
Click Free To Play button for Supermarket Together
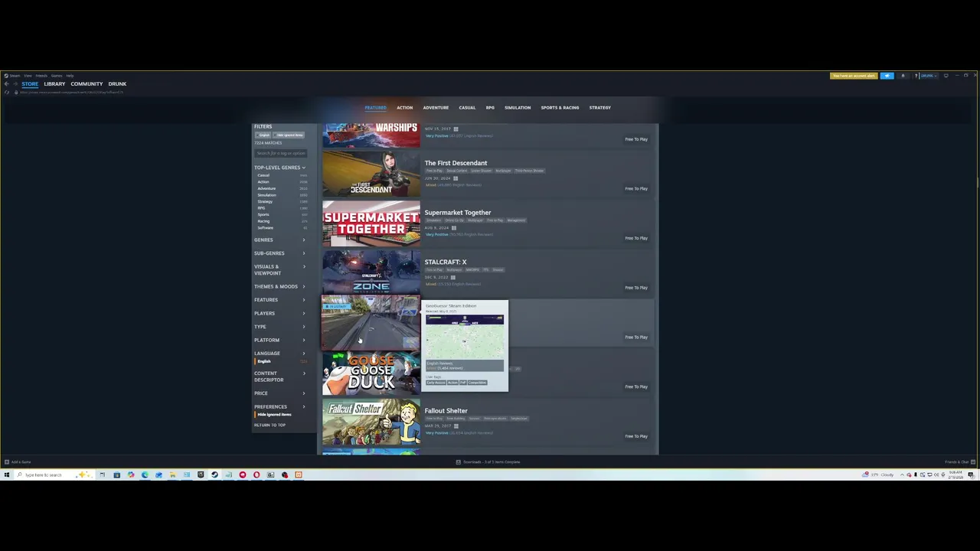pos(636,238)
